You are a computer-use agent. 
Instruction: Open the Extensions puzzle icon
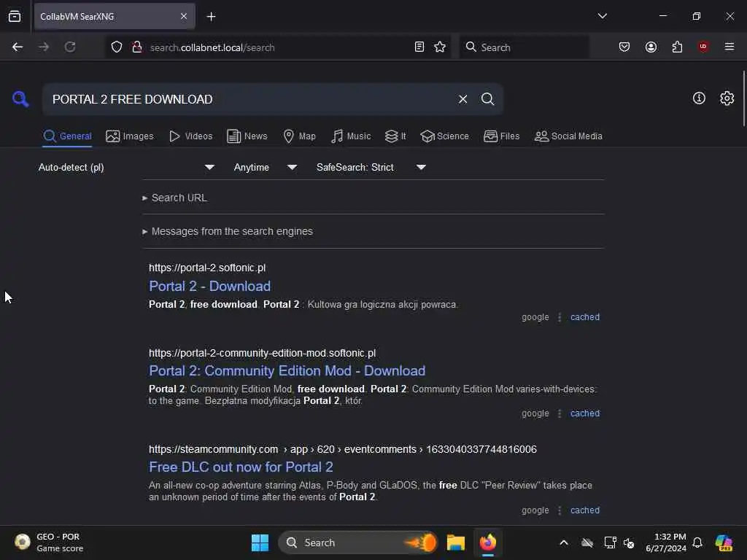tap(677, 47)
